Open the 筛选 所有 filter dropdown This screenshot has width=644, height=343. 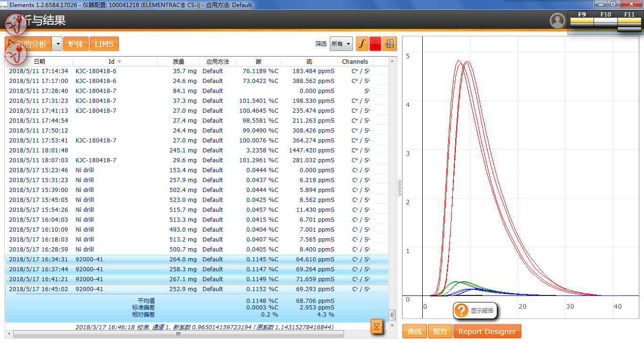coord(341,44)
